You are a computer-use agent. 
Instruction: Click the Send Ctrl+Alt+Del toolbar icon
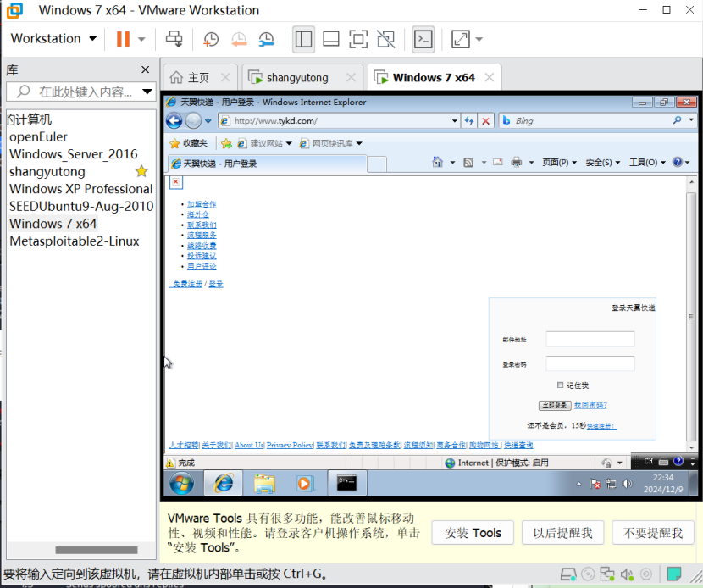click(174, 39)
